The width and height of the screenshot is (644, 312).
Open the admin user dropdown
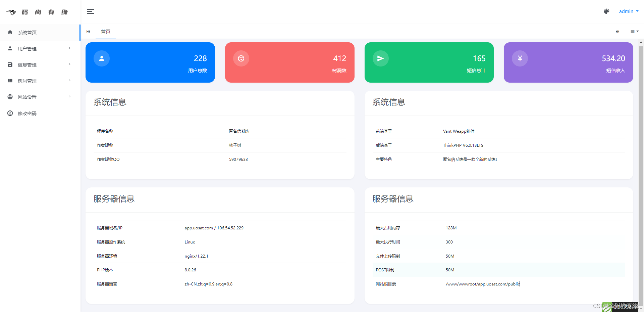629,11
